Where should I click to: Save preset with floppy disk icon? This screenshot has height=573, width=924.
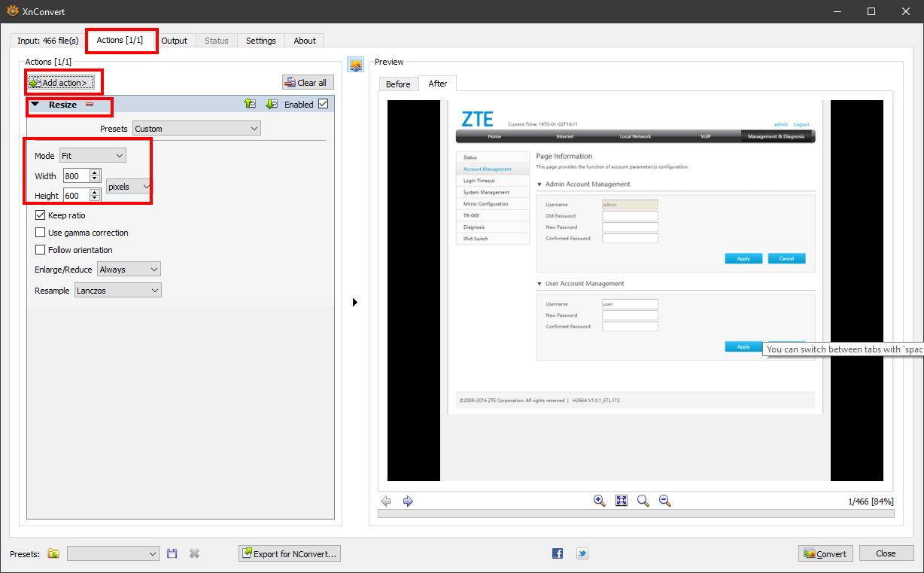pyautogui.click(x=172, y=553)
